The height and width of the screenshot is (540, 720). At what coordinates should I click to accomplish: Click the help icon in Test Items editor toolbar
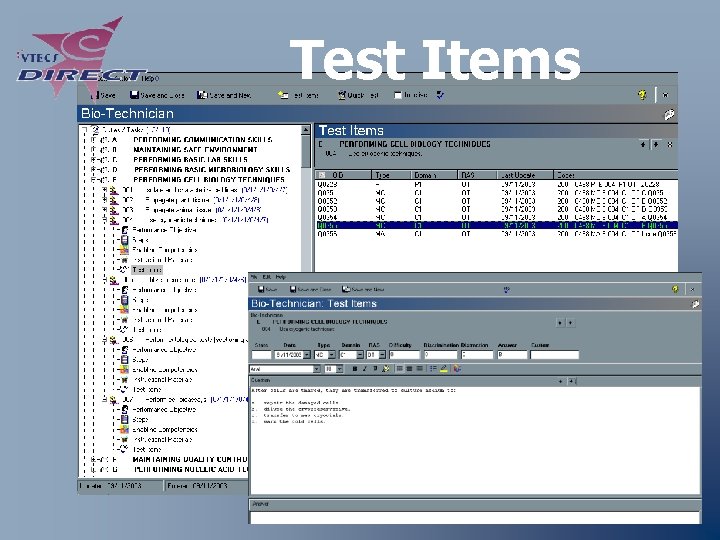[675, 289]
